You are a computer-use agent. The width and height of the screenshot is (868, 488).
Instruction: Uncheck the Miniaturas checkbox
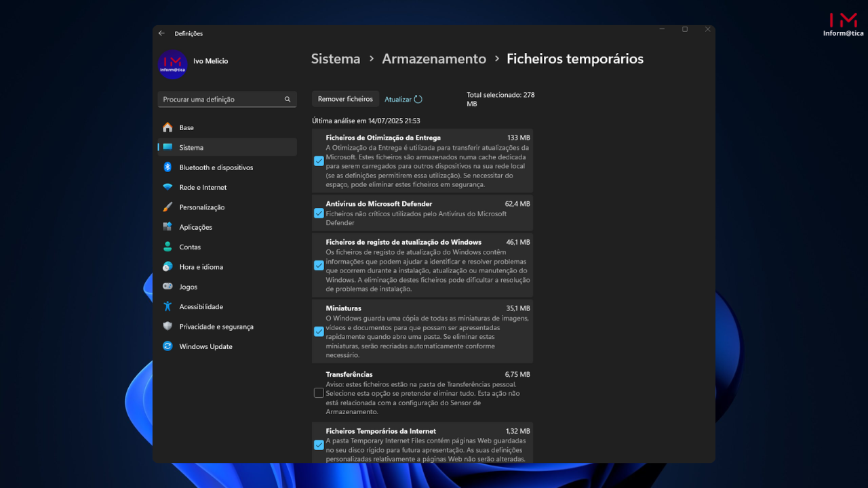coord(319,331)
